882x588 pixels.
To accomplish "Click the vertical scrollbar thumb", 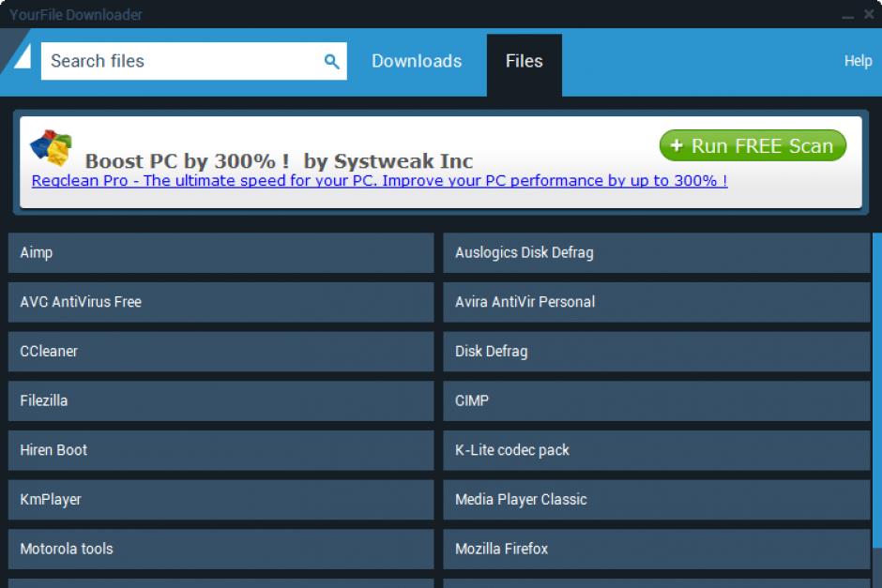I will point(877,390).
